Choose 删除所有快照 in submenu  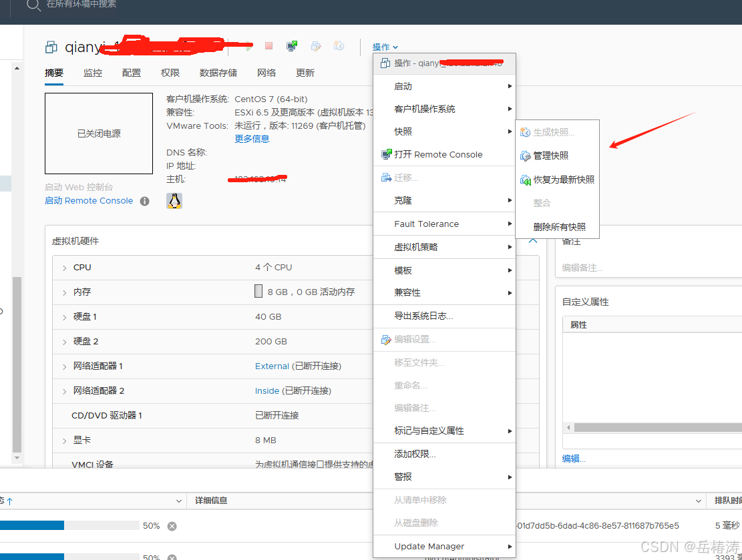(x=558, y=227)
